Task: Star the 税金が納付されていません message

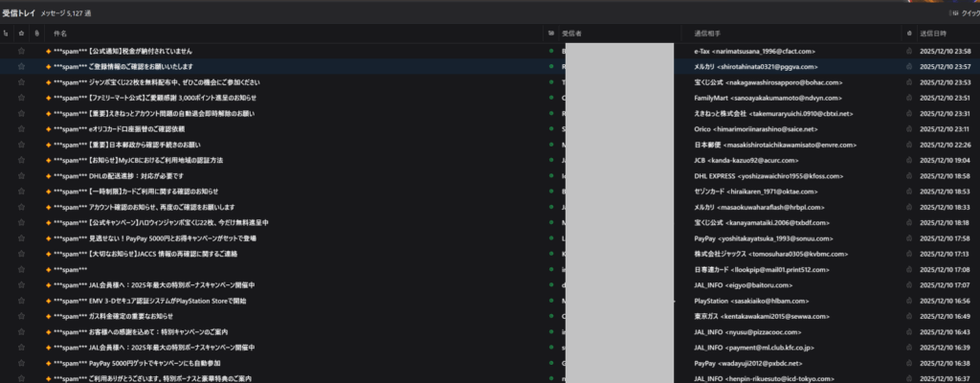Action: click(21, 51)
